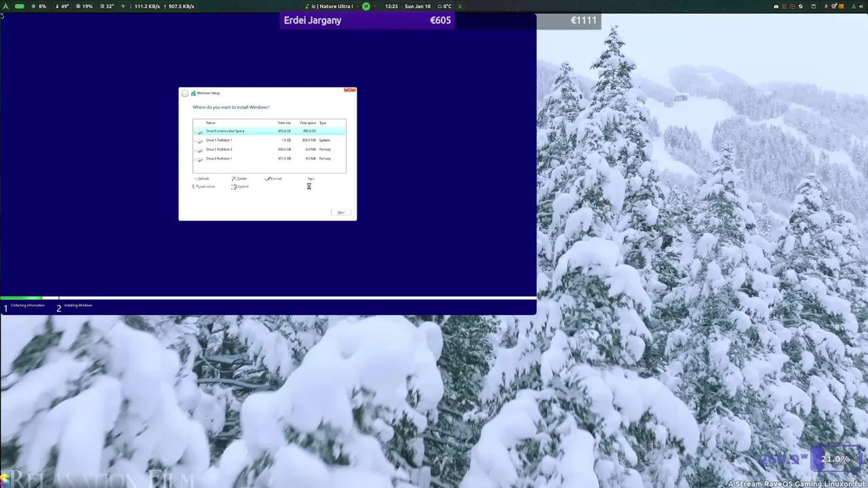Click the orange square tray icon
The height and width of the screenshot is (488, 868).
point(841,6)
